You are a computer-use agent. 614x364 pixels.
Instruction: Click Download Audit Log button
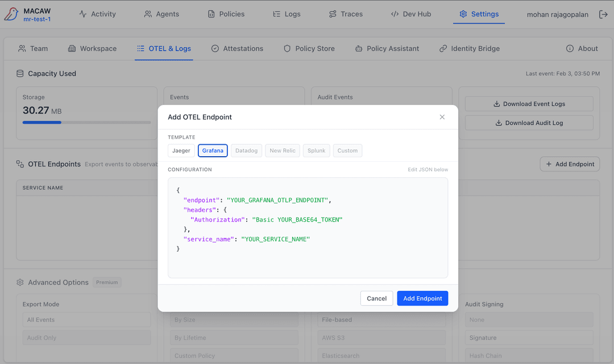tap(529, 123)
